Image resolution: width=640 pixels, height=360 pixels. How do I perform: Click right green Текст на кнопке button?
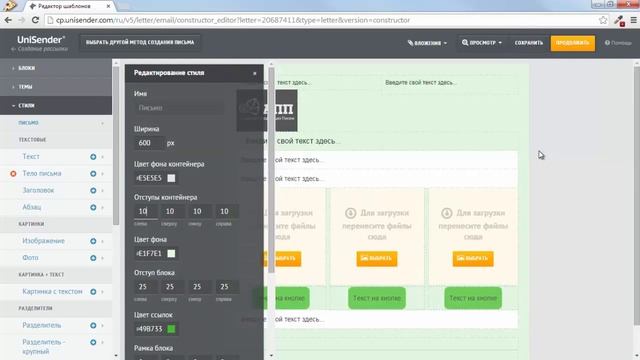[x=473, y=298]
